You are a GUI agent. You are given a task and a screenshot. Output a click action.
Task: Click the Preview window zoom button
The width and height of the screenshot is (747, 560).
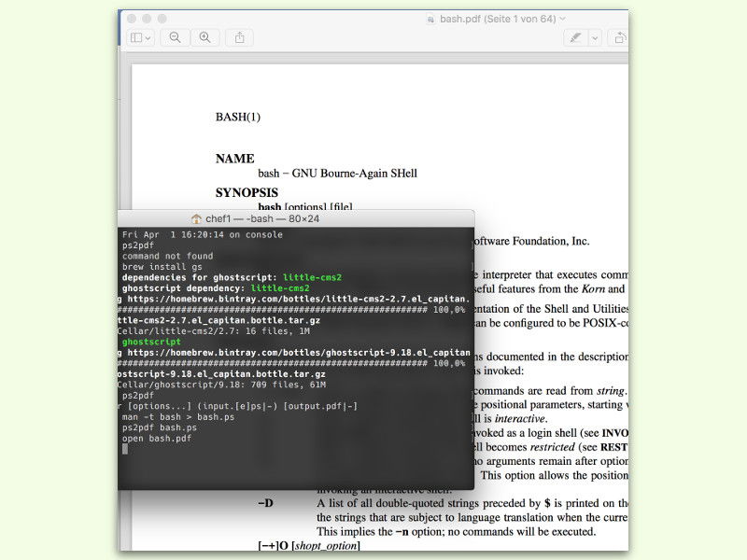coord(162,19)
